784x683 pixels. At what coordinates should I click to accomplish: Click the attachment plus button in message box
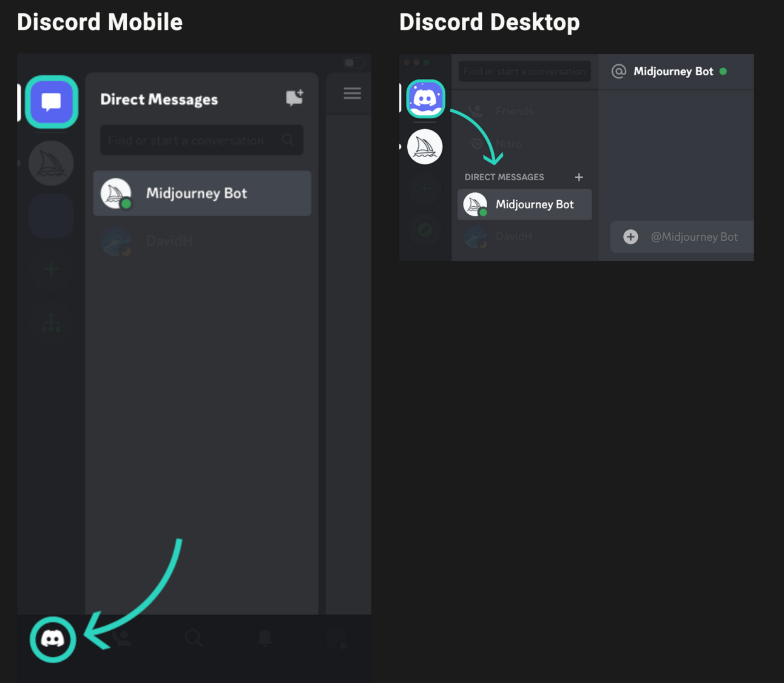click(630, 237)
